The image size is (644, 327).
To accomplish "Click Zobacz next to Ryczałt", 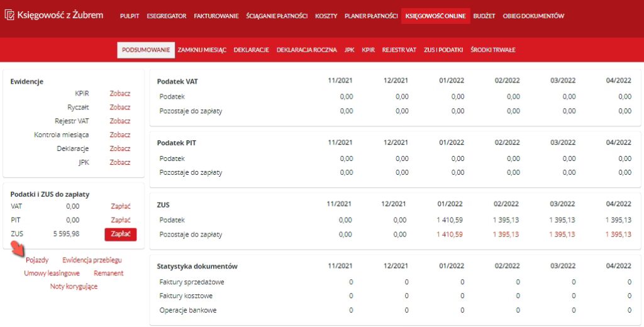I will pyautogui.click(x=119, y=108).
